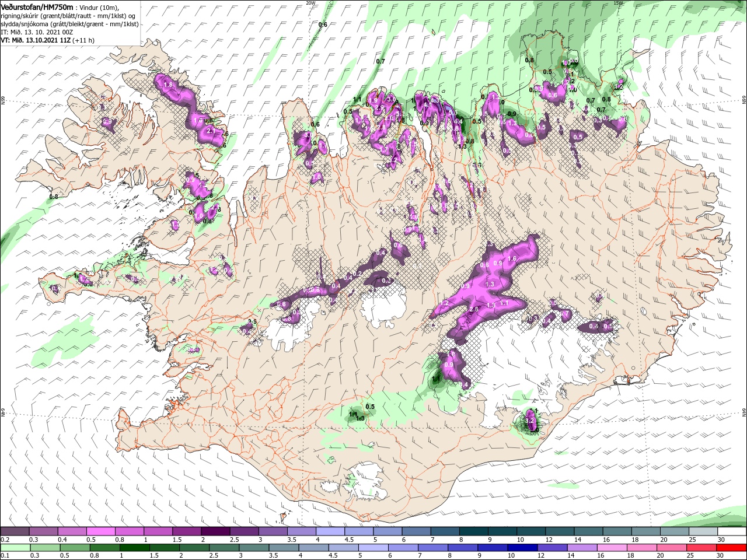
Task: Select the bright pink 0.5–0.8 snow legend swatch
Action: pyautogui.click(x=100, y=531)
